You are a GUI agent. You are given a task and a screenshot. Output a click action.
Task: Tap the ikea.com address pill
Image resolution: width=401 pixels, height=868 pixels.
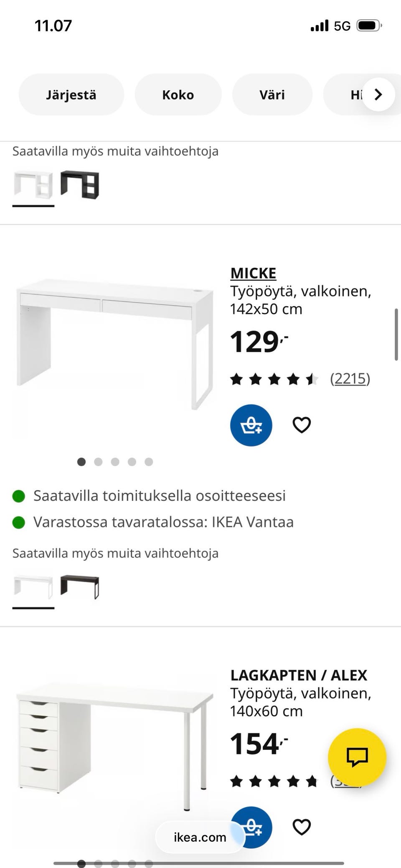200,837
